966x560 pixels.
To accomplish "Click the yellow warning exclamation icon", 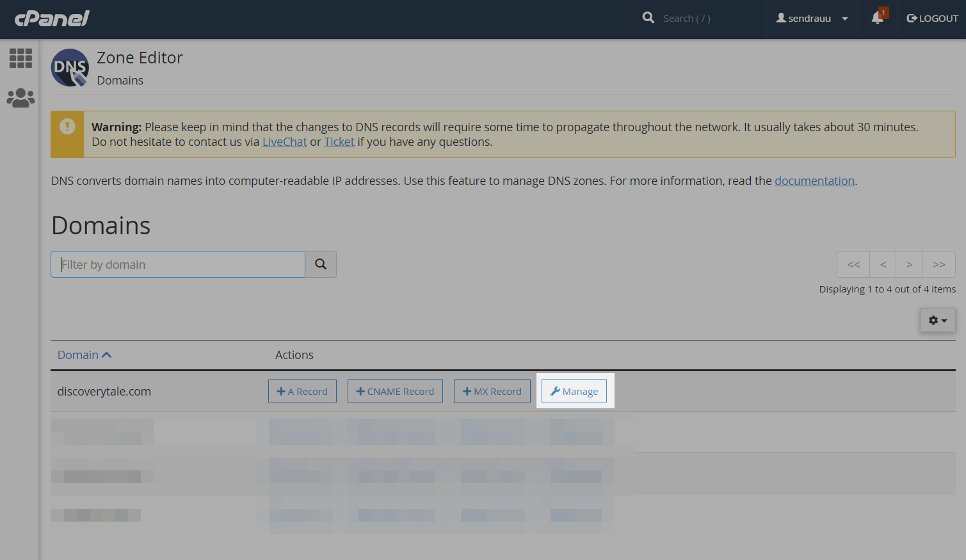I will (67, 126).
